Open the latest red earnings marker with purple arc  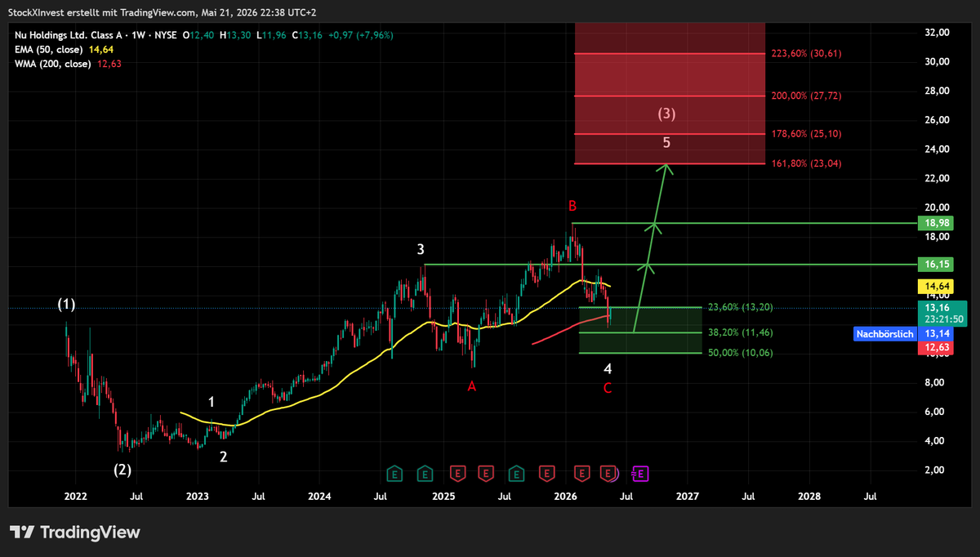(609, 473)
